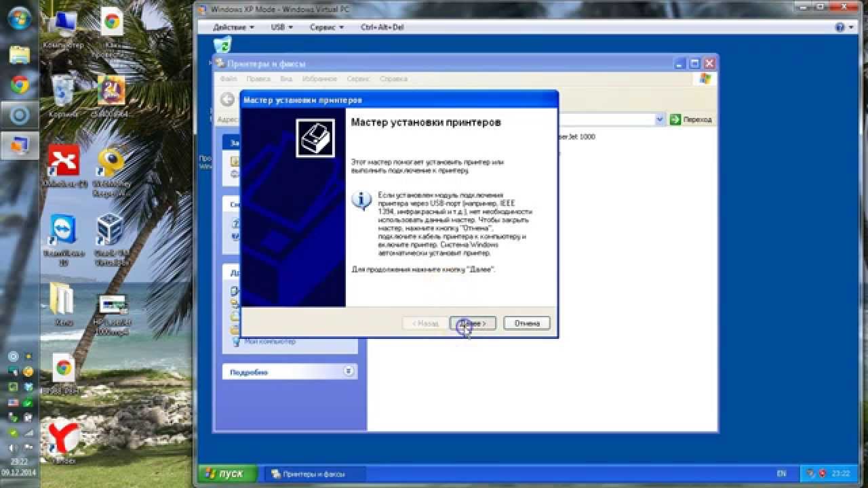Viewport: 868px width, 488px height.
Task: Select the yellow folder desktop icon
Action: (63, 305)
